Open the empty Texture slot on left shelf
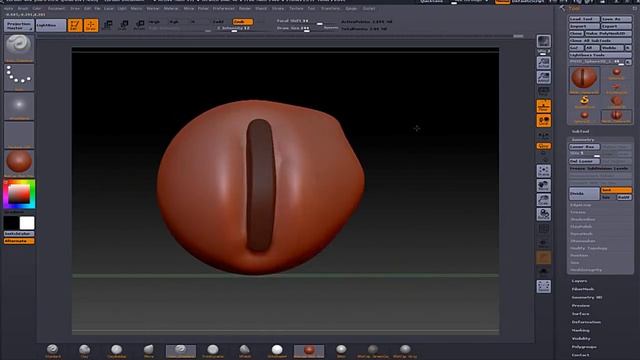 pyautogui.click(x=19, y=135)
